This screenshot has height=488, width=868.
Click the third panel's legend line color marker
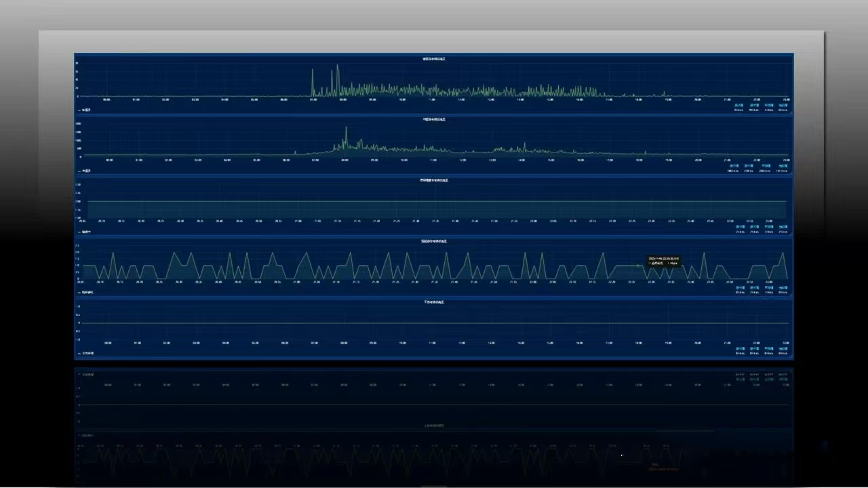click(x=79, y=232)
